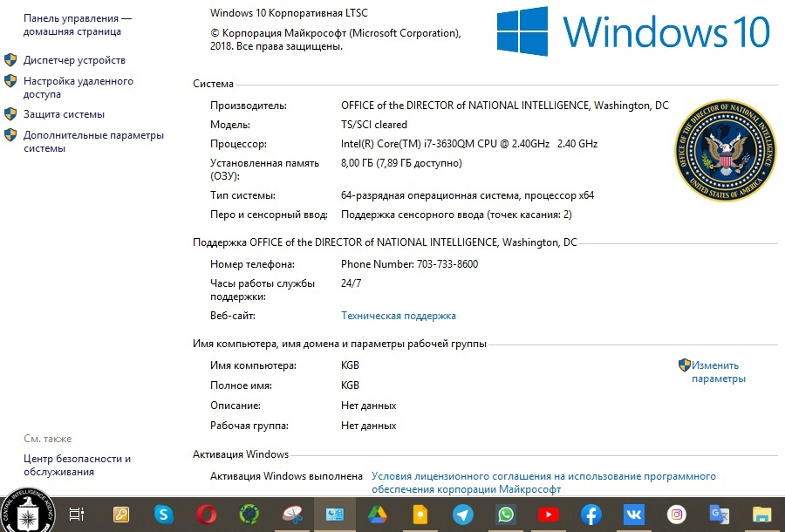Click Windows 10 Корпоративная LTSC edition text
This screenshot has height=532, width=785.
coord(289,13)
